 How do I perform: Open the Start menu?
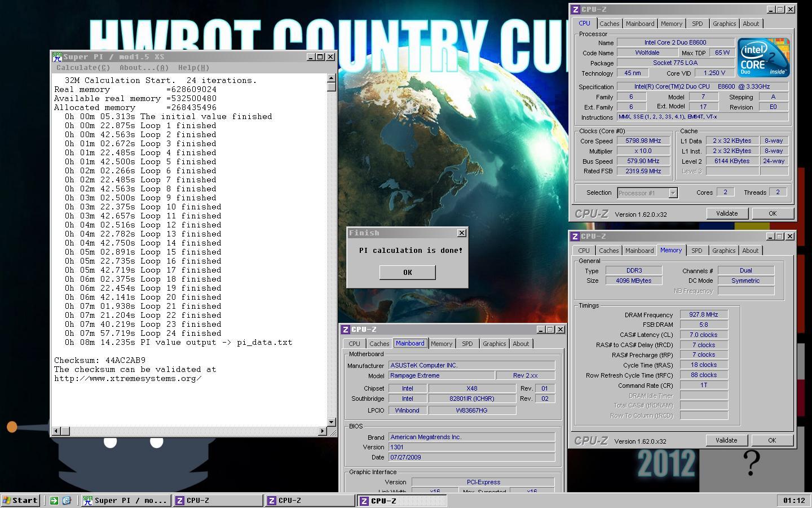pos(20,500)
